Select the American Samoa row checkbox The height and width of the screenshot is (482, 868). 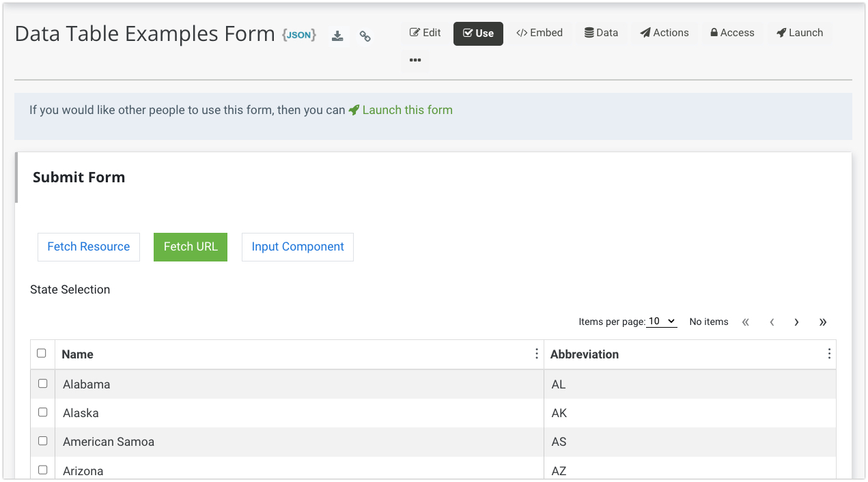click(x=43, y=441)
